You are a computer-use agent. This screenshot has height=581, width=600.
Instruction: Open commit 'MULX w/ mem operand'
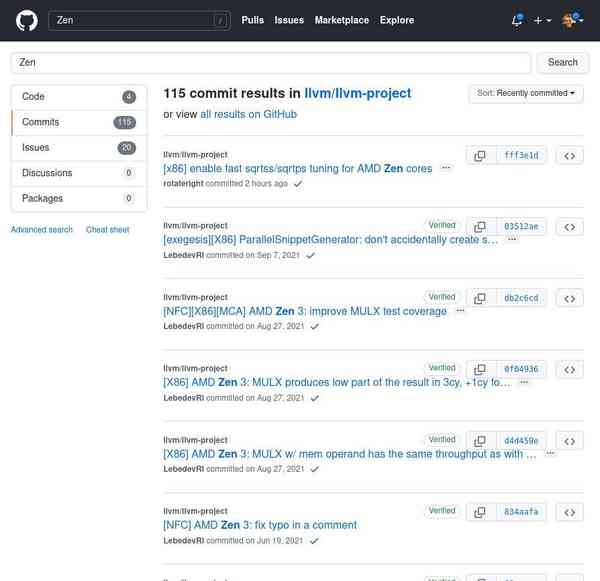(x=349, y=454)
